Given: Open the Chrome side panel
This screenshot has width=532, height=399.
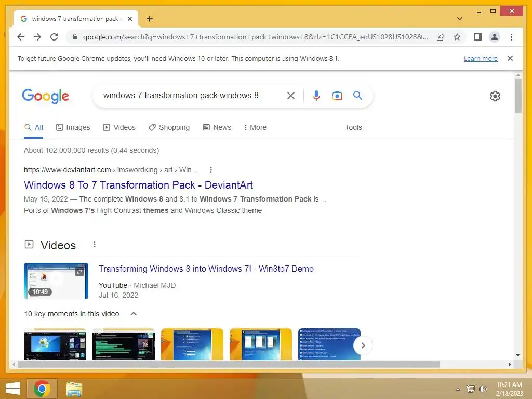Looking at the screenshot, I should tap(478, 37).
